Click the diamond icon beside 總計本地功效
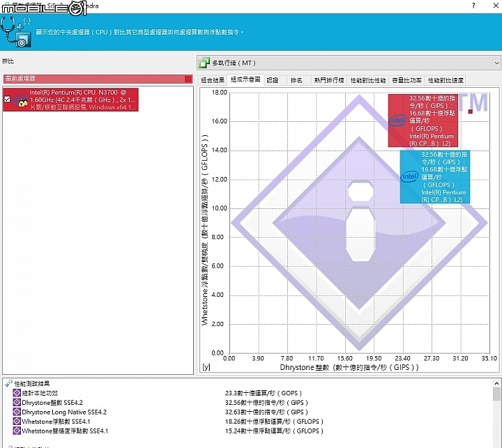The width and height of the screenshot is (502, 448). click(17, 393)
